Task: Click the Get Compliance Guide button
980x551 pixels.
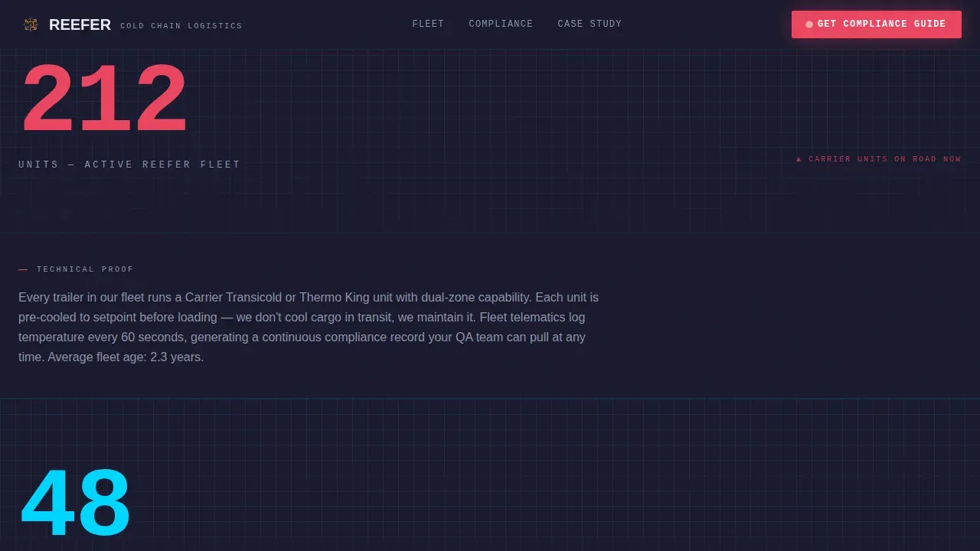Action: tap(877, 24)
